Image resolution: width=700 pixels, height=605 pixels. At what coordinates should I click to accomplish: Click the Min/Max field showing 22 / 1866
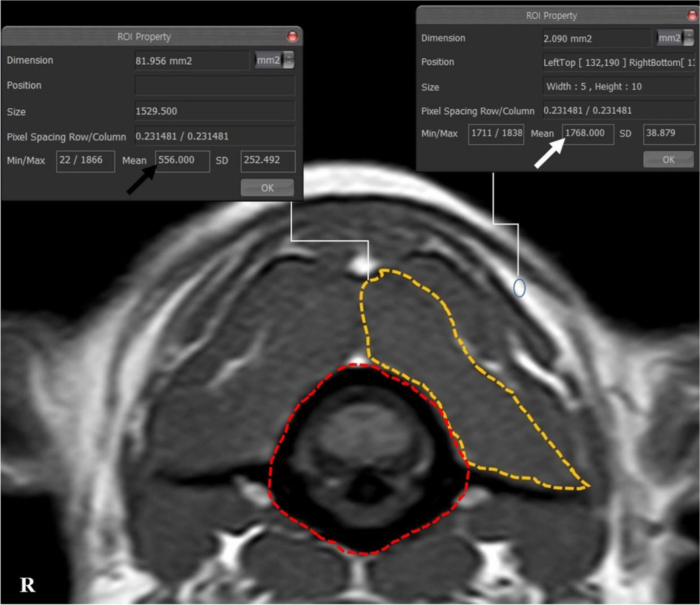tap(86, 161)
